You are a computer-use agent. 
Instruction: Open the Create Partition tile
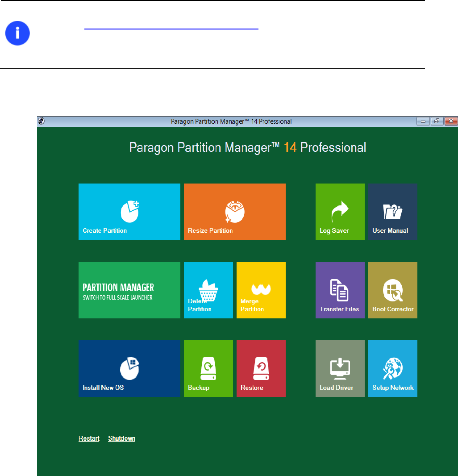(x=129, y=212)
